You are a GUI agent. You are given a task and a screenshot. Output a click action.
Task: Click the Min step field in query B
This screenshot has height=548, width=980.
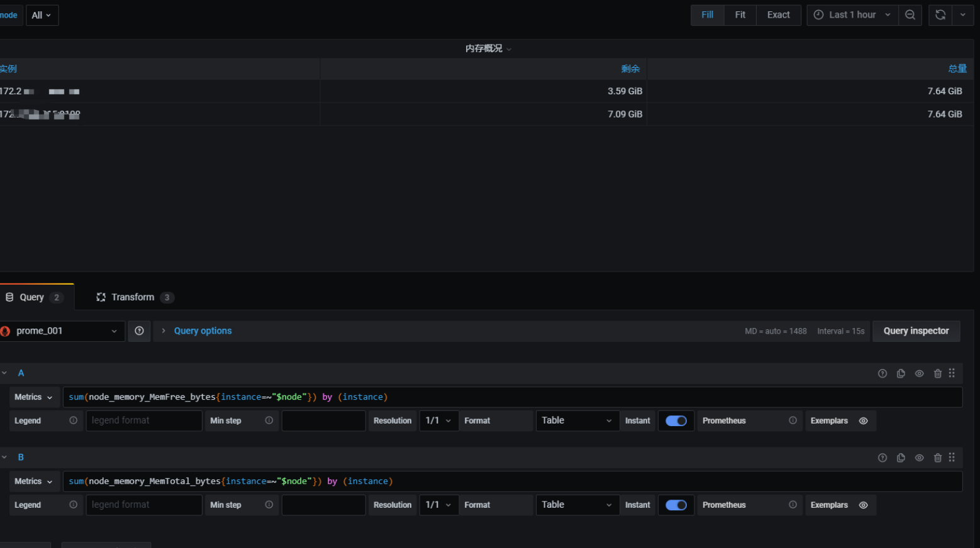point(323,505)
